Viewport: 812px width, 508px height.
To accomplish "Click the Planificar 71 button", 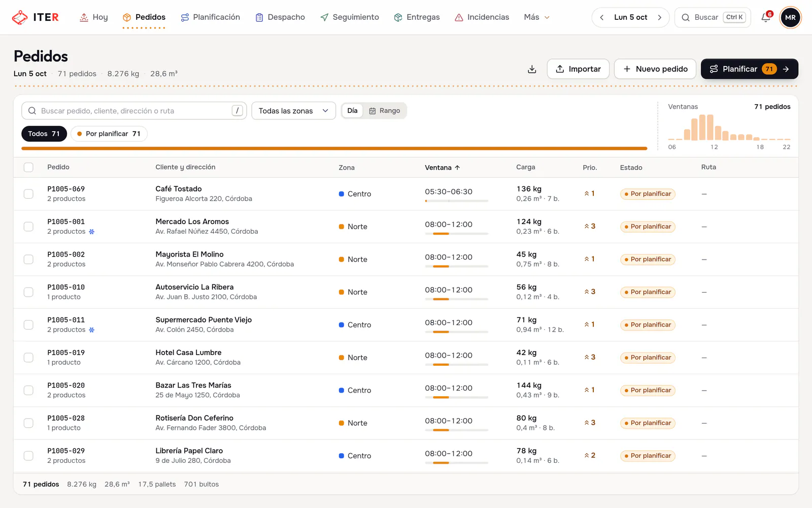I will click(x=750, y=69).
